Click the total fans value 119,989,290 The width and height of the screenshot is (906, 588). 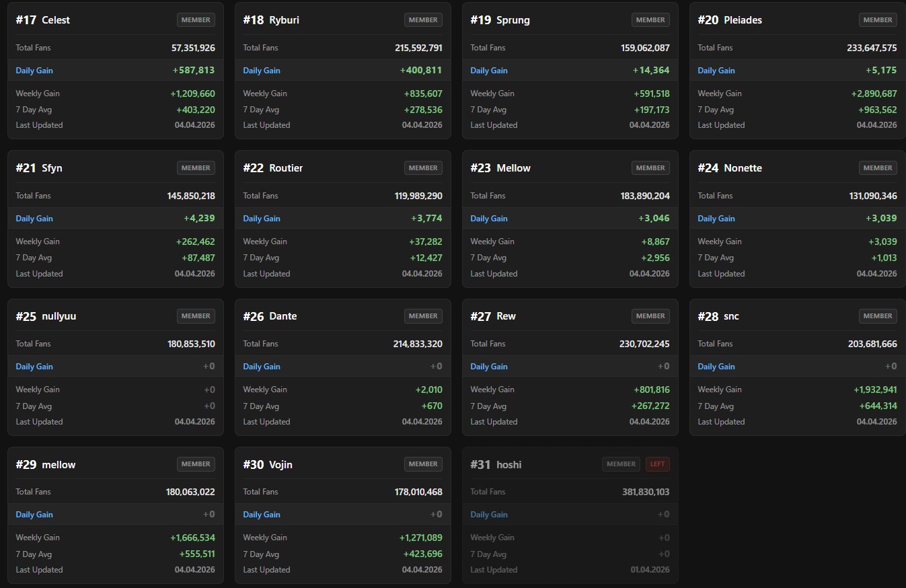[x=418, y=196]
